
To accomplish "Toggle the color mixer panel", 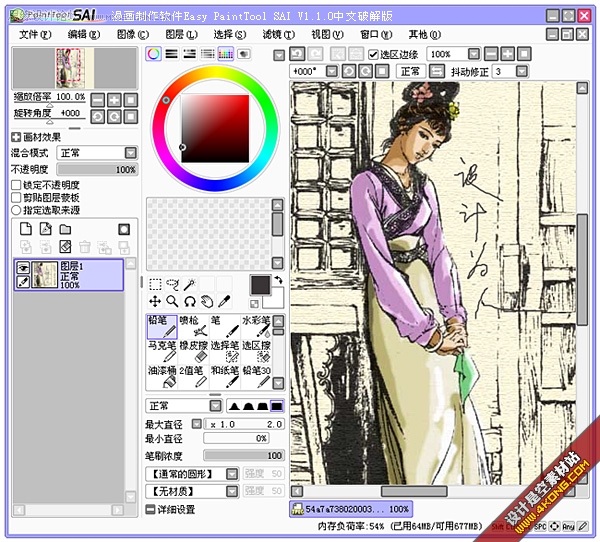I will (x=207, y=54).
